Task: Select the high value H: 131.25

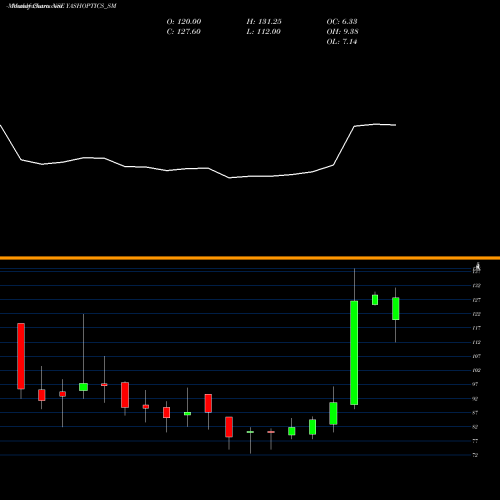Action: pyautogui.click(x=264, y=22)
